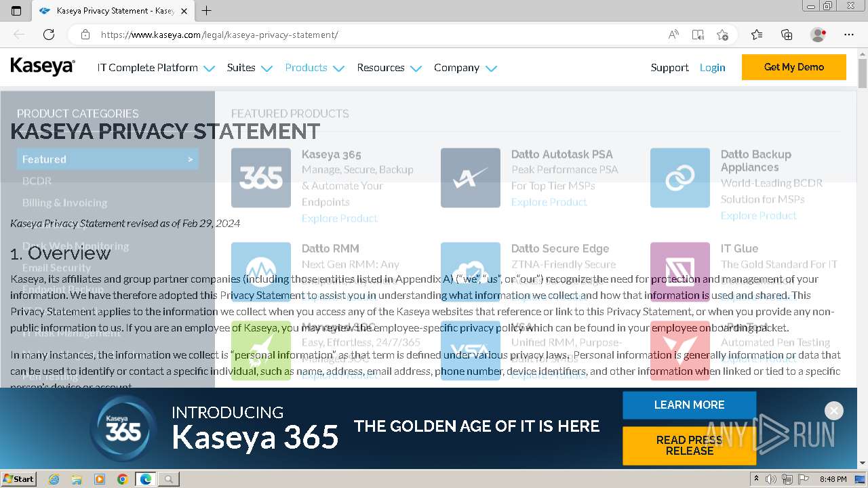
Task: Click the Datto Secure Edge product title
Action: tap(560, 249)
